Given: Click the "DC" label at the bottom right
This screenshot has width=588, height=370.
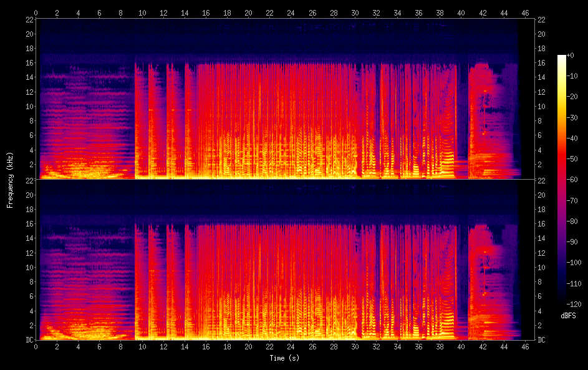Looking at the screenshot, I should (x=541, y=340).
